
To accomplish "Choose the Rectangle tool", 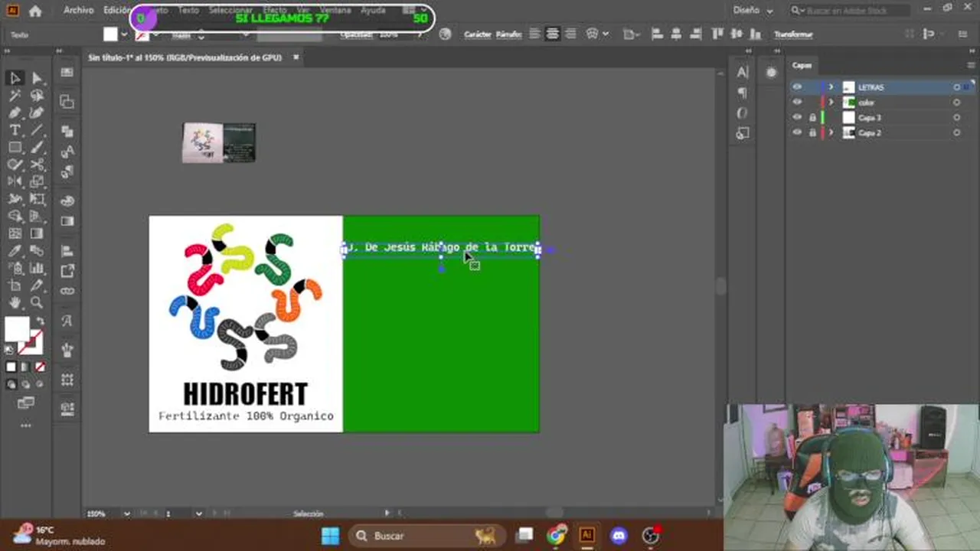I will click(x=15, y=148).
